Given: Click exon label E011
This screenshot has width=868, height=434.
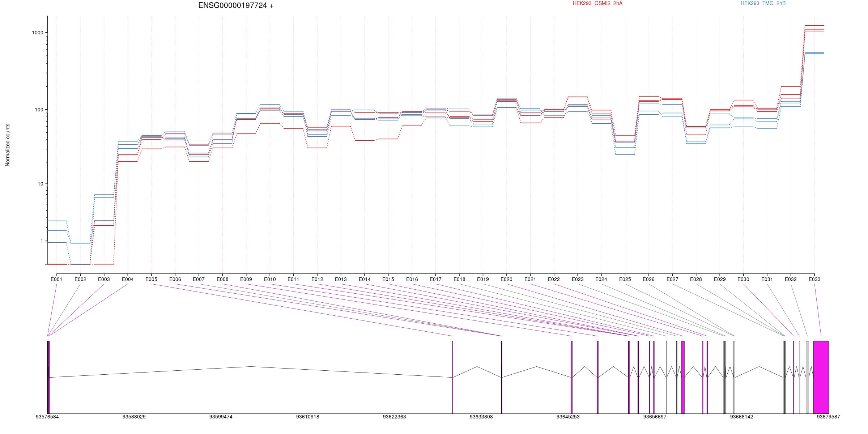Looking at the screenshot, I should click(293, 279).
